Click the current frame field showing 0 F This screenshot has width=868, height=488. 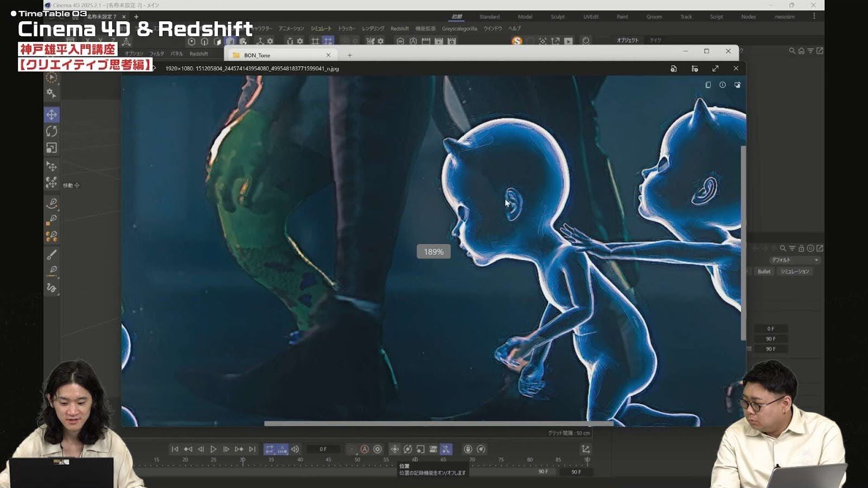point(323,449)
